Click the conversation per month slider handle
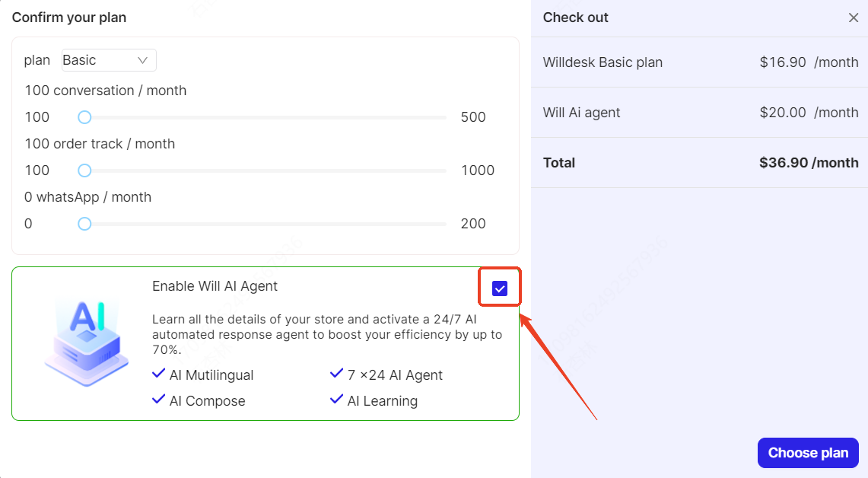Screen dimensions: 868x478 pos(84,117)
